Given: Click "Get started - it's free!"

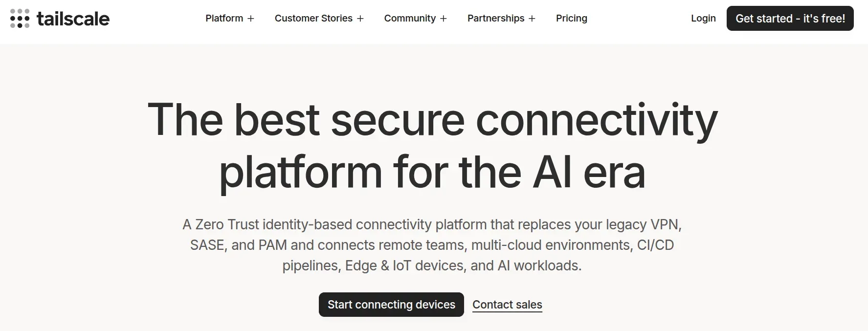Looking at the screenshot, I should point(790,19).
